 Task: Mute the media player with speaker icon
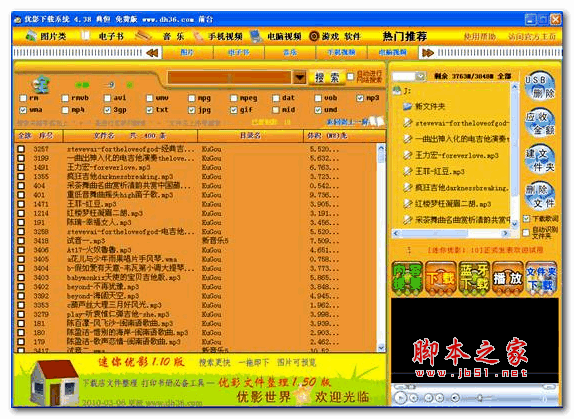455,398
